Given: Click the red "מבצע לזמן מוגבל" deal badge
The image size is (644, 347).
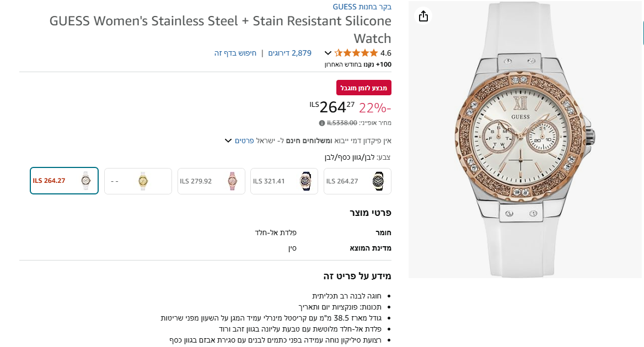Looking at the screenshot, I should click(x=363, y=87).
